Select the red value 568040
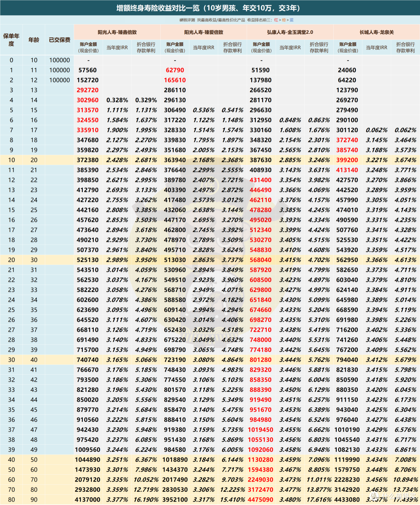The width and height of the screenshot is (420, 505). point(261,260)
